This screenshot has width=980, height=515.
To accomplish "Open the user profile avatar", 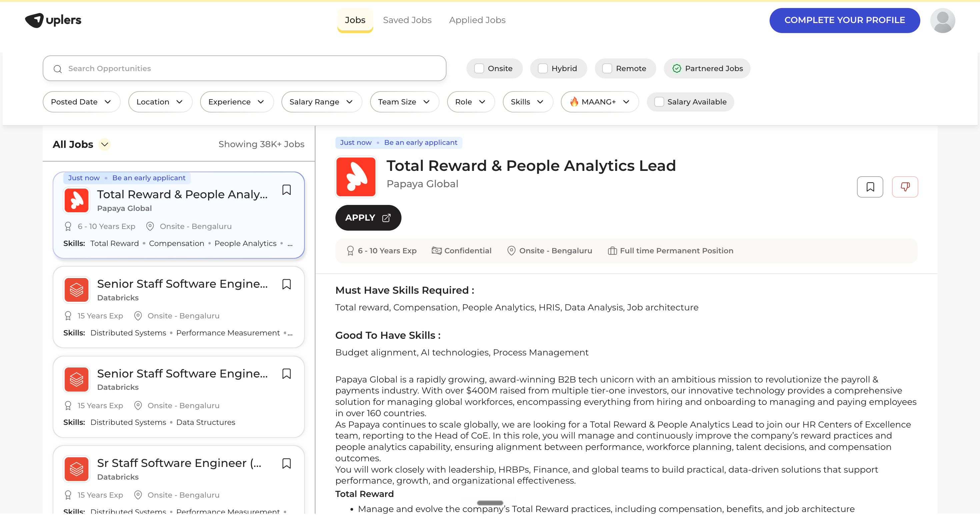I will tap(942, 20).
